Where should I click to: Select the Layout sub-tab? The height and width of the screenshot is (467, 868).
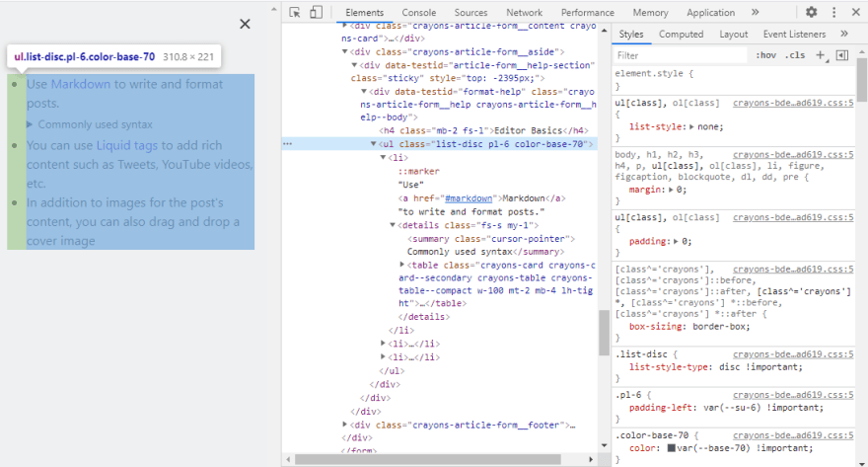tap(734, 34)
